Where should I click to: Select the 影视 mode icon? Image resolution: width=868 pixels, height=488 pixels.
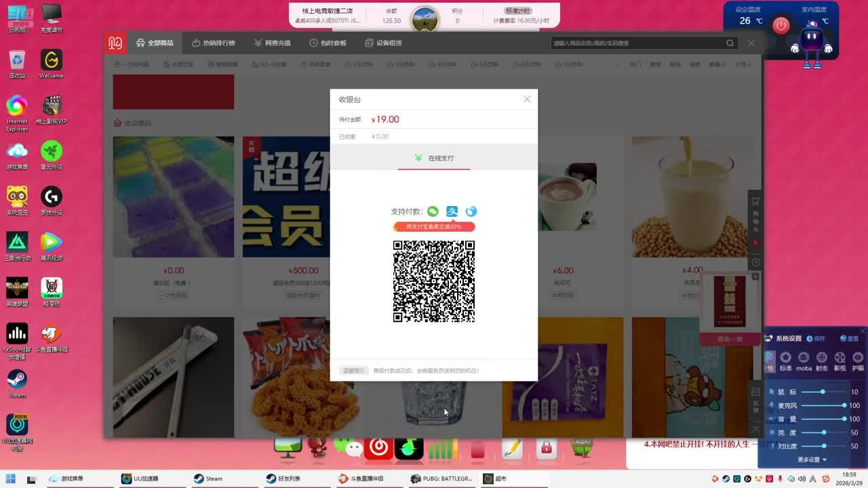coord(840,361)
